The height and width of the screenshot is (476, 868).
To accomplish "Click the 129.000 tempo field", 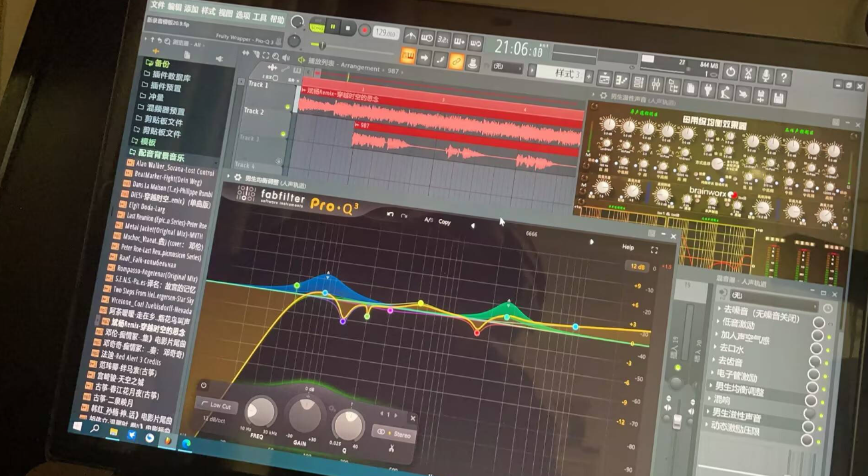I will (x=386, y=33).
